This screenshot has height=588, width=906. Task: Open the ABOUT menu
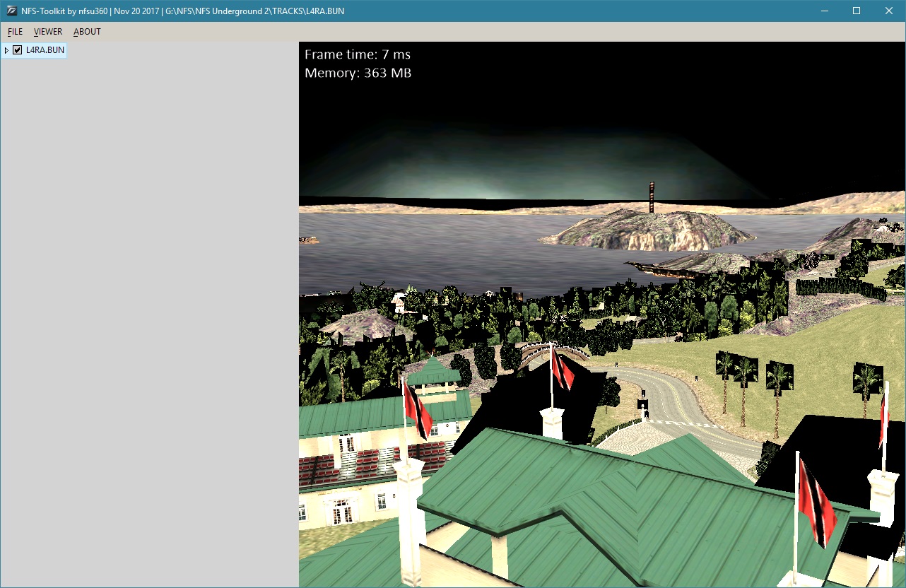(87, 32)
